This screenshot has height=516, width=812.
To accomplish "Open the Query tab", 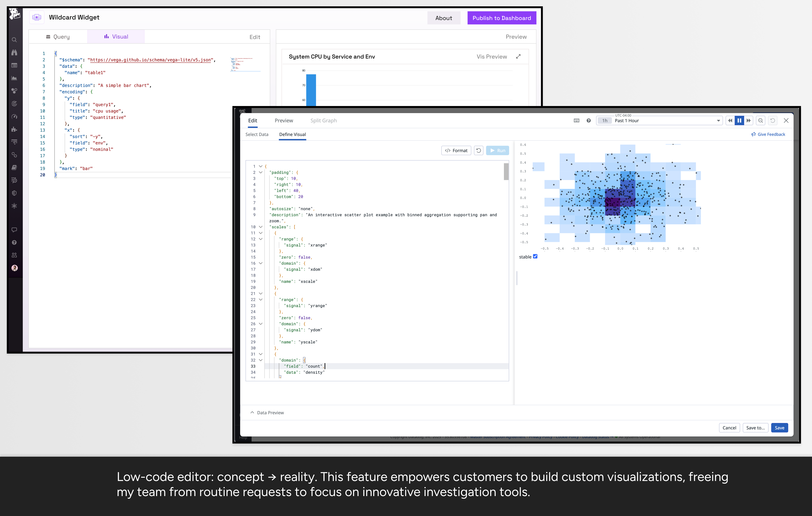I will (x=58, y=37).
